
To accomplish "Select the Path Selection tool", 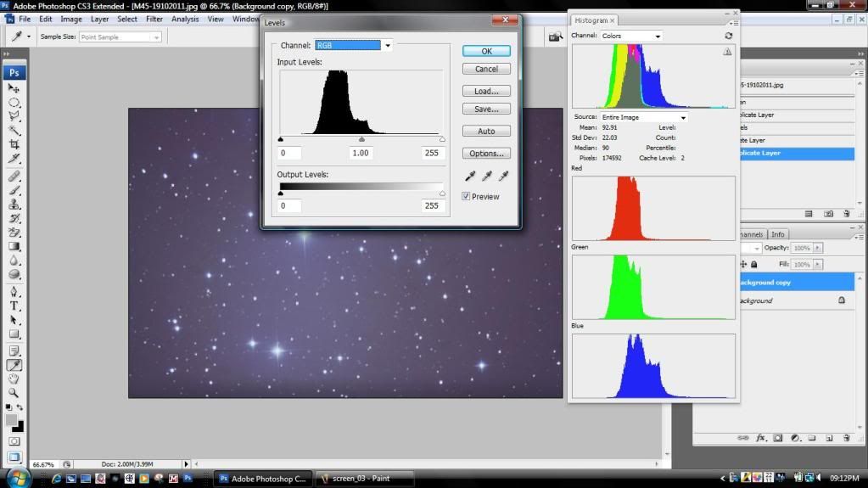I will point(14,320).
